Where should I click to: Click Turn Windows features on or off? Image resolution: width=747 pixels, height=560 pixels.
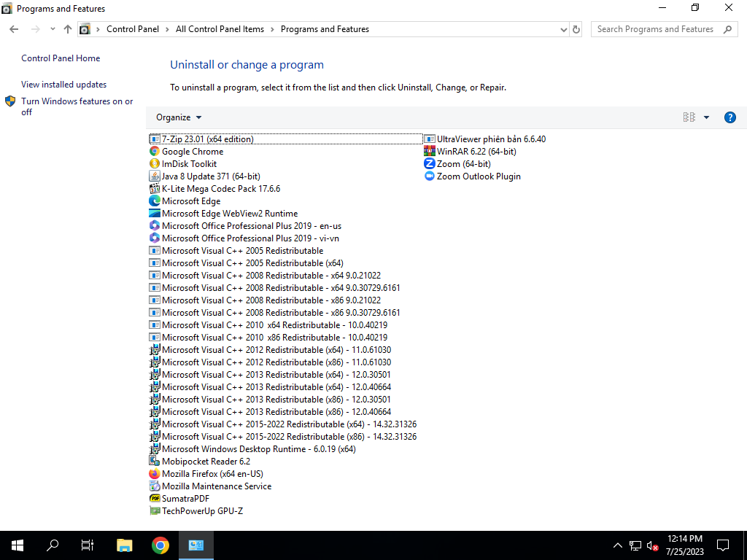pyautogui.click(x=77, y=106)
